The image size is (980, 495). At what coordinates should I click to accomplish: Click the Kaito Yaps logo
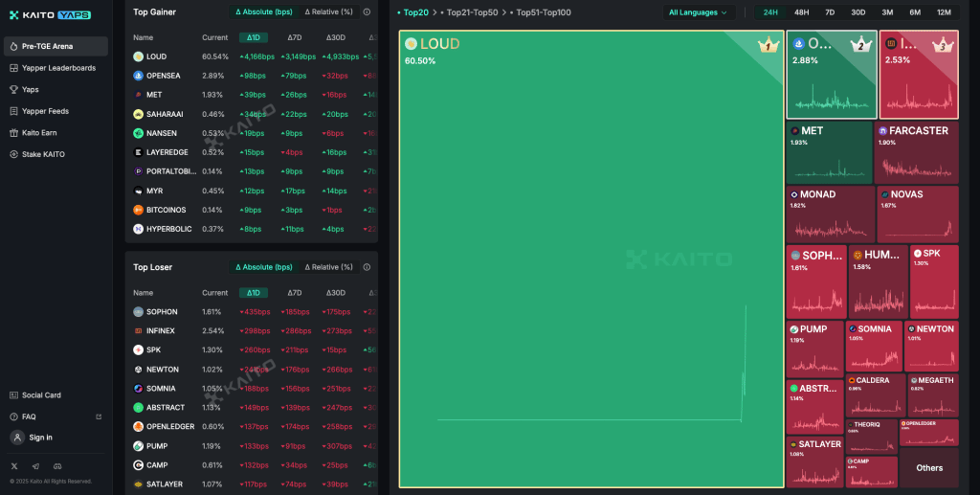click(x=50, y=15)
